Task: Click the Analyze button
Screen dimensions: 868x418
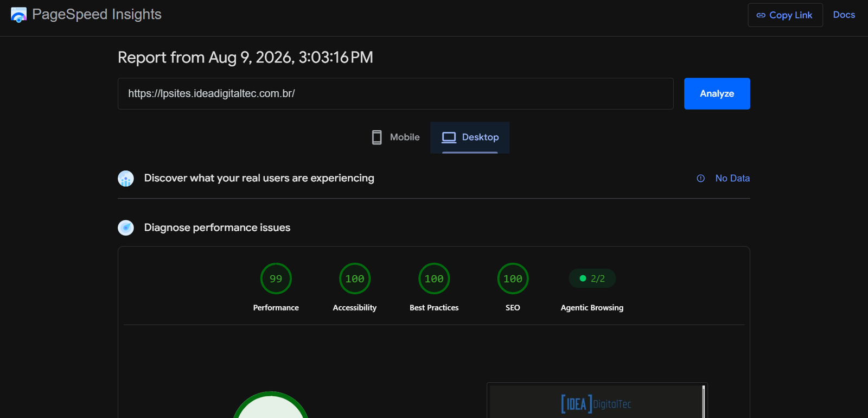Action: [x=717, y=94]
